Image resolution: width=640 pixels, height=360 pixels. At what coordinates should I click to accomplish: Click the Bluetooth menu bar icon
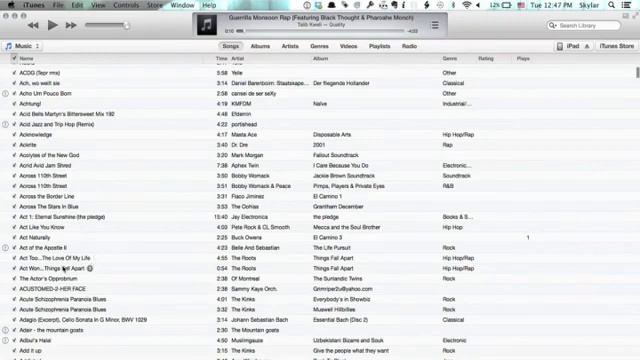click(x=453, y=5)
